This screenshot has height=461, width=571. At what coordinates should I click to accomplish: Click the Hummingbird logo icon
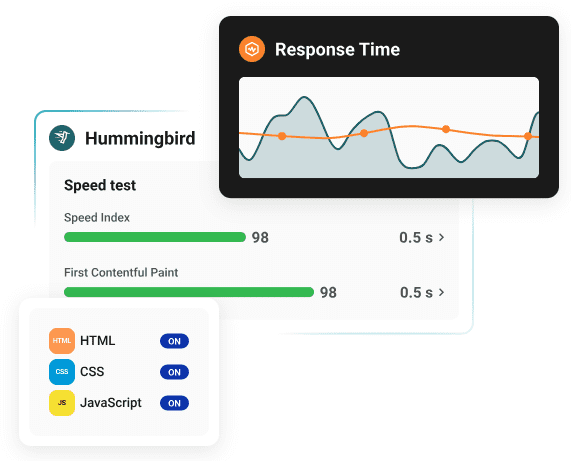click(x=62, y=138)
